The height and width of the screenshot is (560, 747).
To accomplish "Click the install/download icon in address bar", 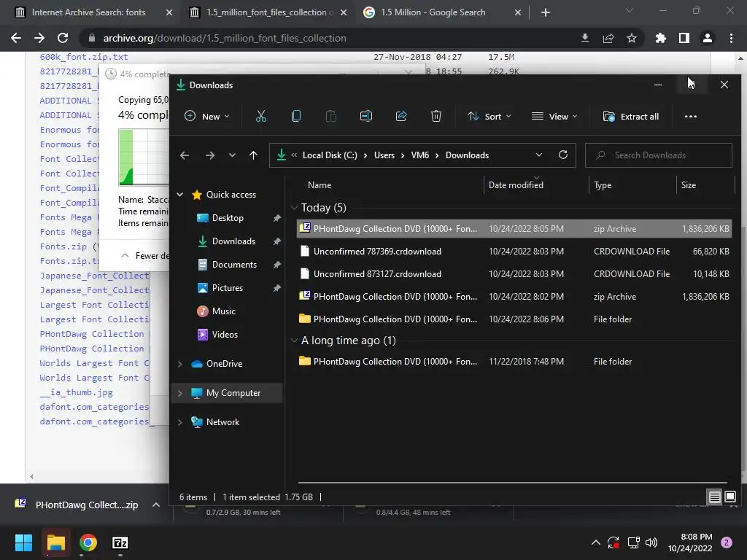I will pos(585,38).
